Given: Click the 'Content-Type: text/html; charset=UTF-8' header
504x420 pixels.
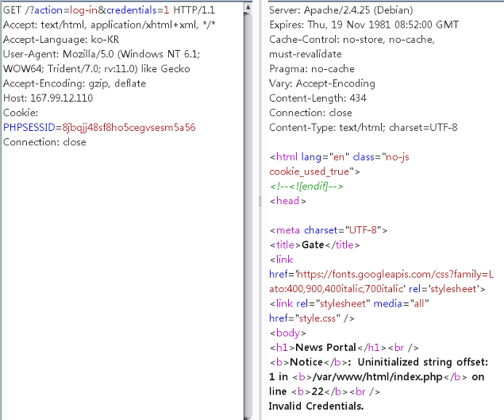Looking at the screenshot, I should tap(364, 128).
